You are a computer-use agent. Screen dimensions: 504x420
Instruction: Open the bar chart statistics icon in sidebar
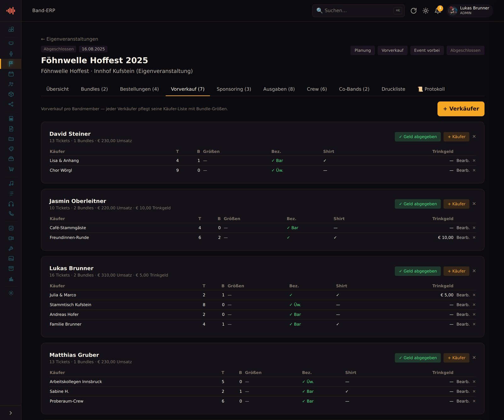pyautogui.click(x=11, y=279)
